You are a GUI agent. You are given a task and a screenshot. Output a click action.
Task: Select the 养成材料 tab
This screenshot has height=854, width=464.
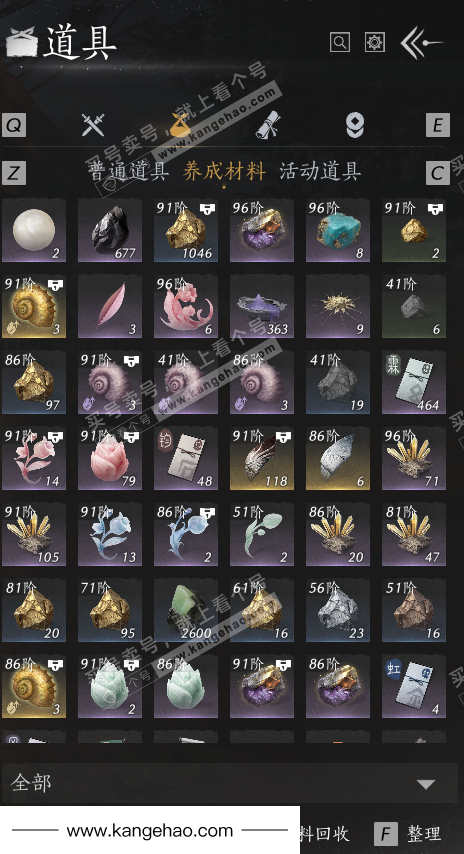click(224, 171)
